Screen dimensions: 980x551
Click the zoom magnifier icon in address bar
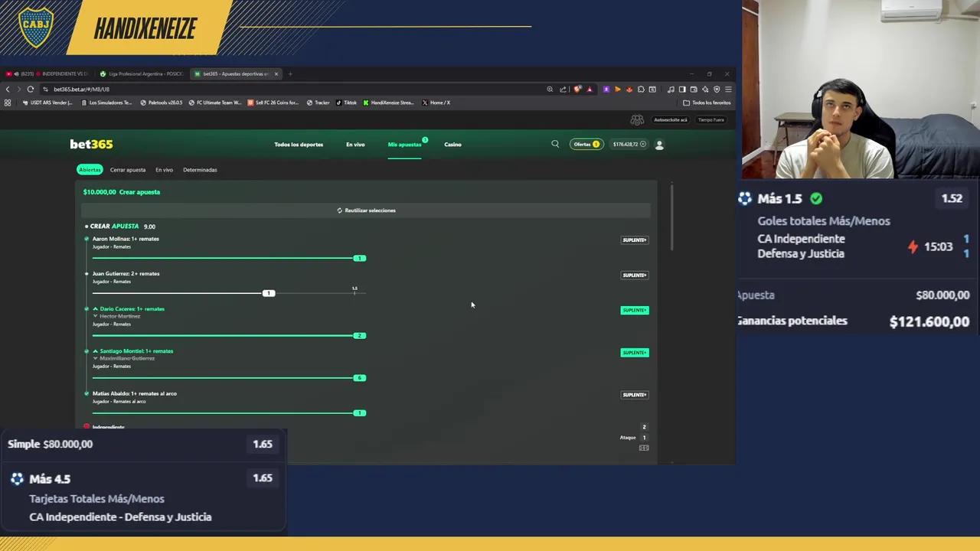550,89
